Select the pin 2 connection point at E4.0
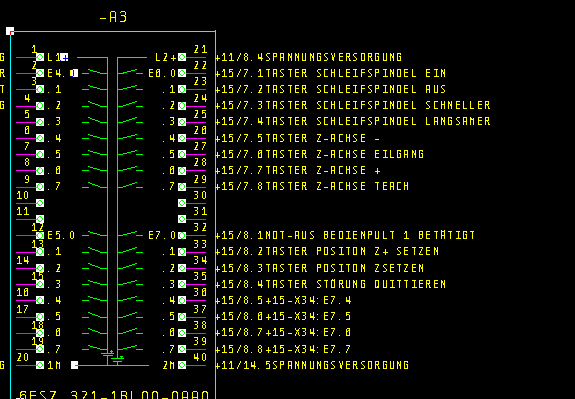Image resolution: width=575 pixels, height=399 pixels. [40, 73]
